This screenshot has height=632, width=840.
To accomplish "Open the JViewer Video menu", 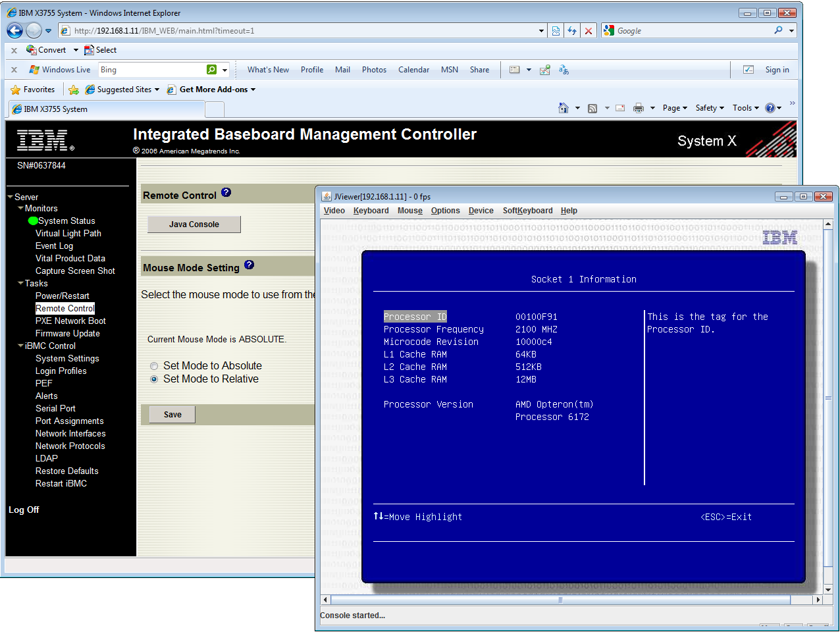I will point(334,211).
